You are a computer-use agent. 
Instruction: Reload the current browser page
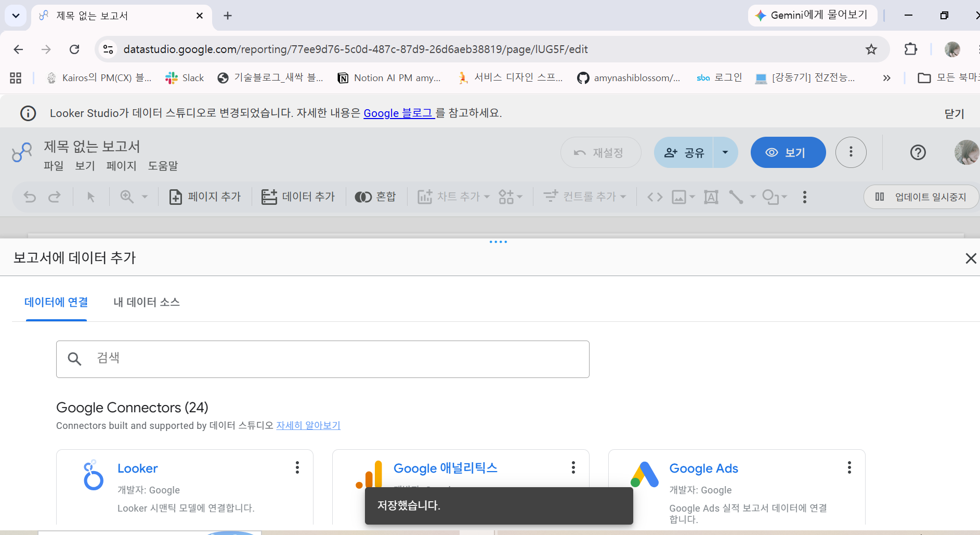pos(74,49)
